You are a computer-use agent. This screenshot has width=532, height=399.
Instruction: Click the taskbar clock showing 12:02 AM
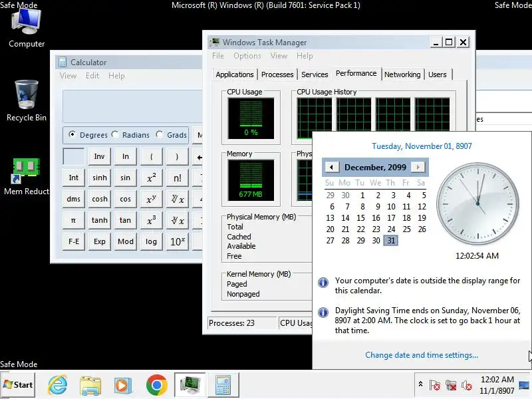coord(497,385)
